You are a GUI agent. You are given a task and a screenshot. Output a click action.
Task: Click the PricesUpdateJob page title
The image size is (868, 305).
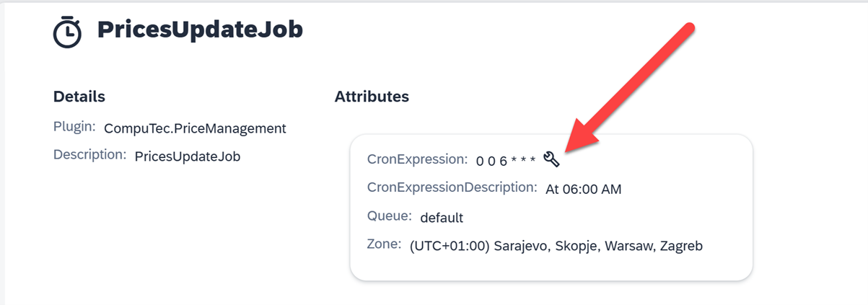pyautogui.click(x=200, y=30)
